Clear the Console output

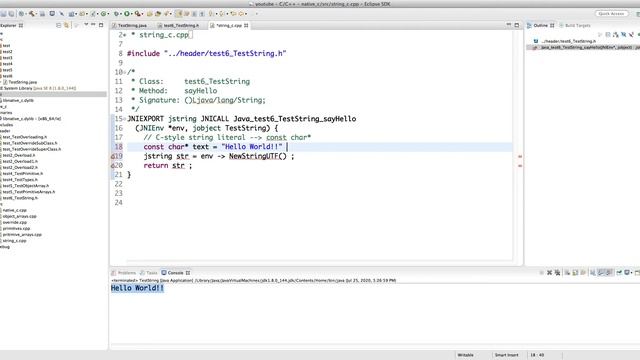pos(567,273)
